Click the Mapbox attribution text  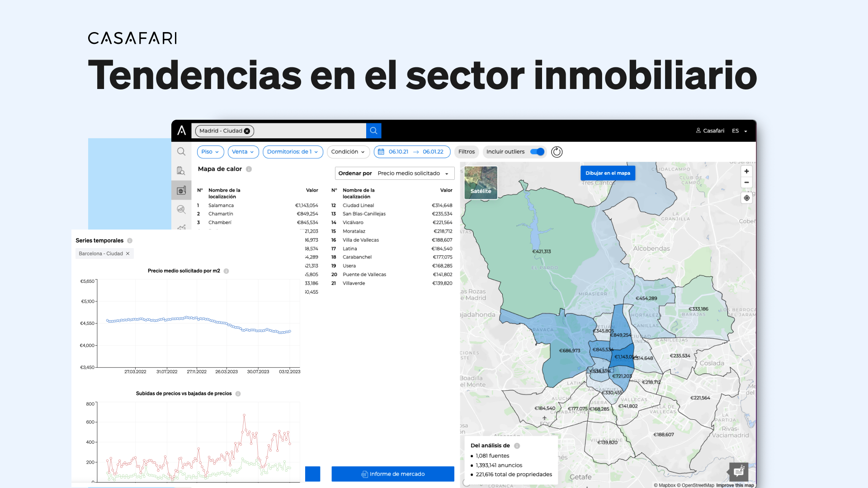pos(665,485)
